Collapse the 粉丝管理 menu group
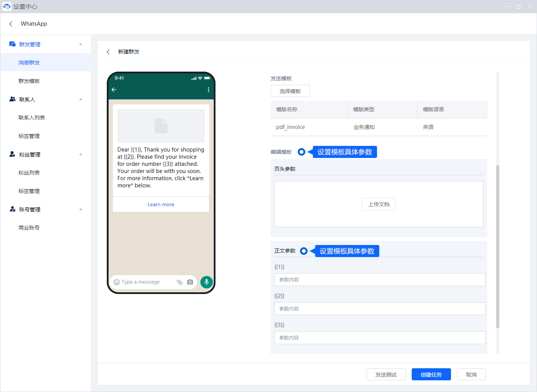537x392 pixels. 80,154
